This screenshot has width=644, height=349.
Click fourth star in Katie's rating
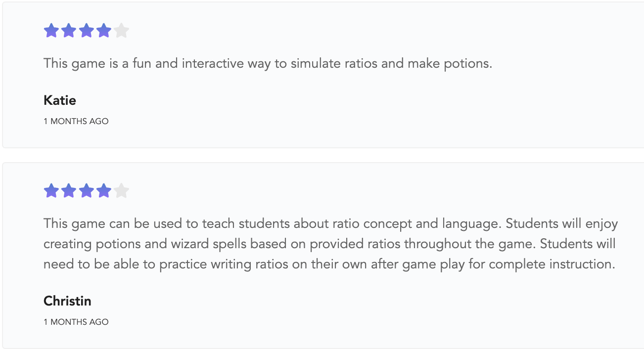click(104, 31)
